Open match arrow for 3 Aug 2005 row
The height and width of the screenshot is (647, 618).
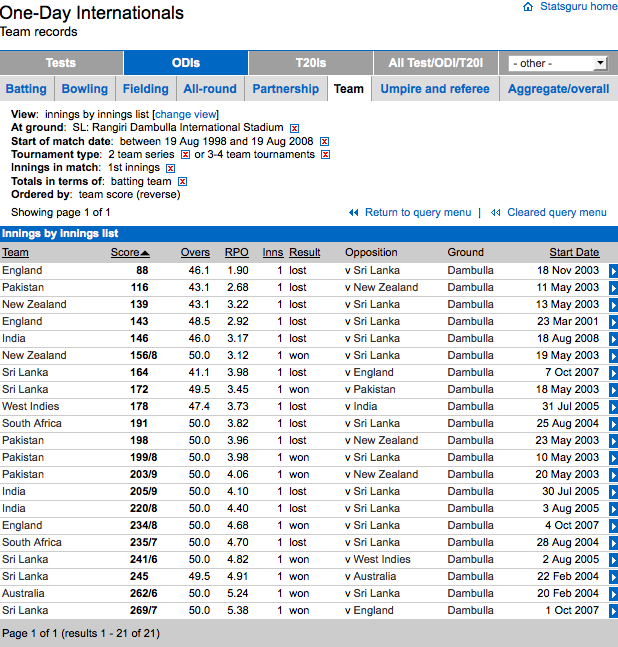(613, 509)
